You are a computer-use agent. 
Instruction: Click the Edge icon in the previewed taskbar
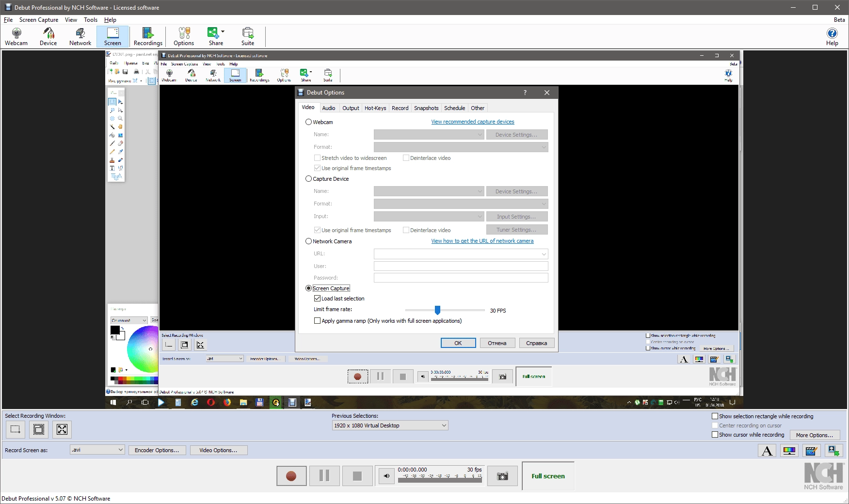click(x=194, y=402)
